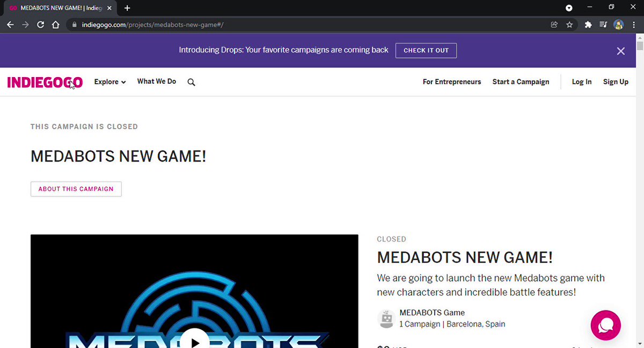Click Start a Campaign link
Viewport: 644px width, 348px height.
521,82
